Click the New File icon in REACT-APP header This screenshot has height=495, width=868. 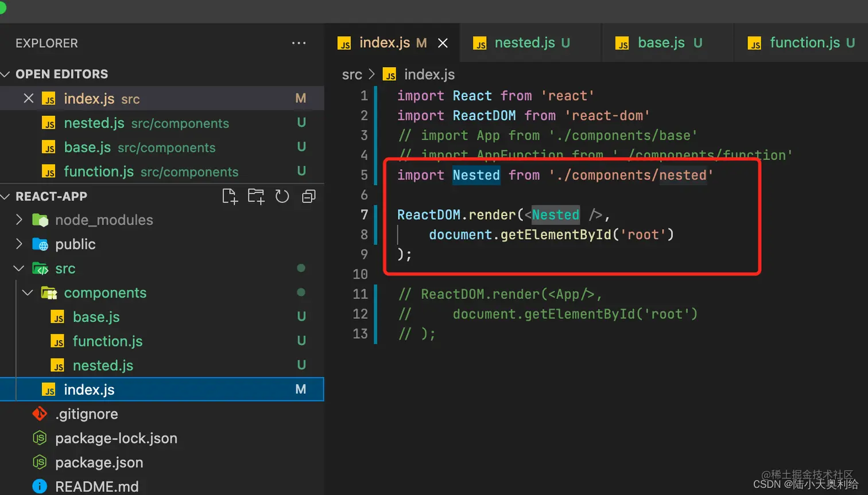tap(230, 196)
